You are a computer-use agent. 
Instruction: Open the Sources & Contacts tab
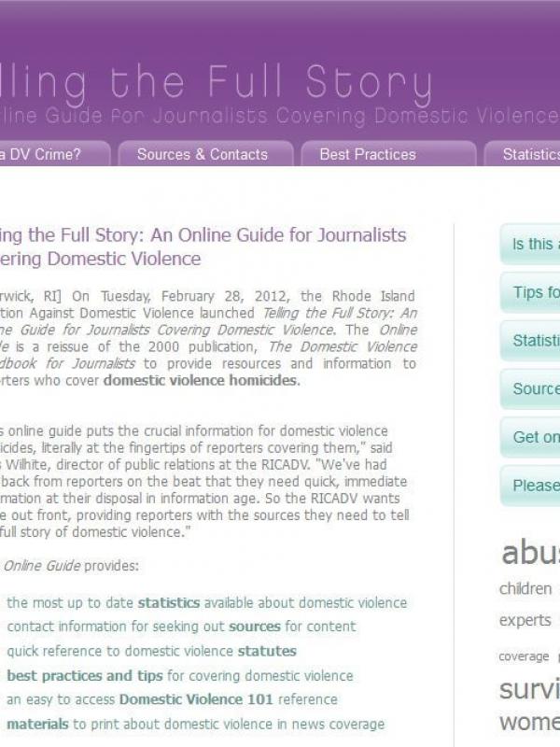[x=205, y=154]
